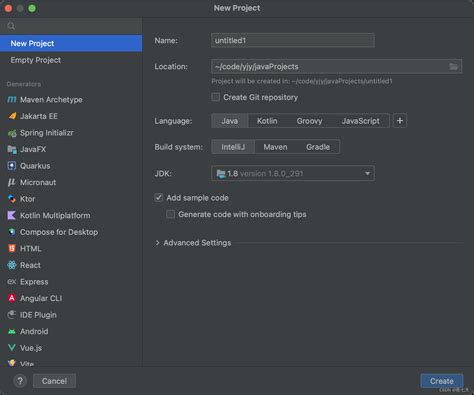
Task: Click the Compose for Desktop icon
Action: pos(12,232)
